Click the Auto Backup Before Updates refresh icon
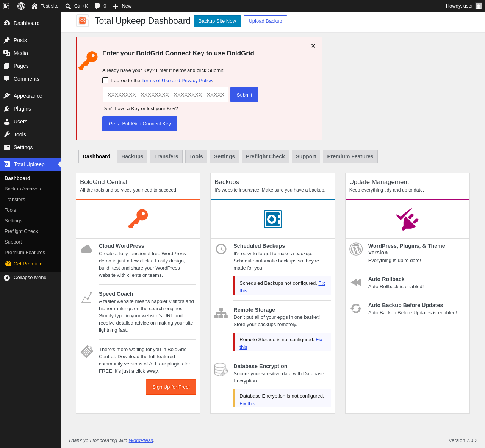 pyautogui.click(x=356, y=308)
